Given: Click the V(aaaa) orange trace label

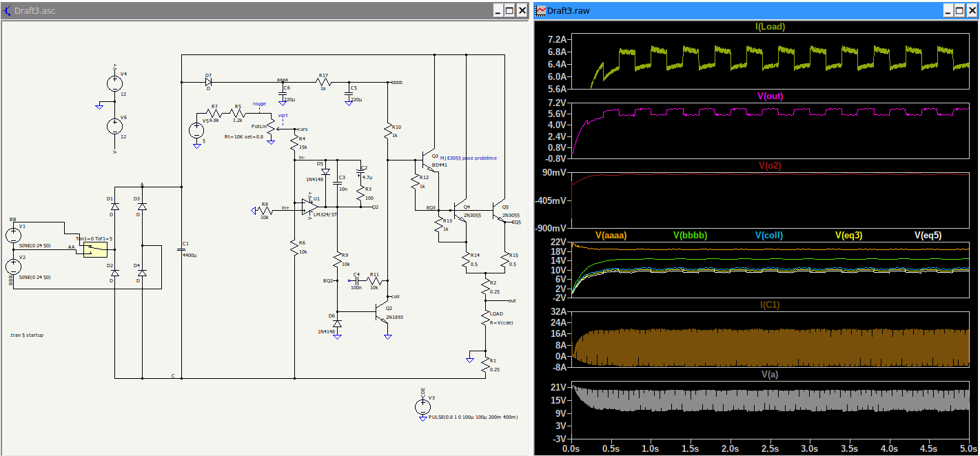Looking at the screenshot, I should tap(611, 235).
